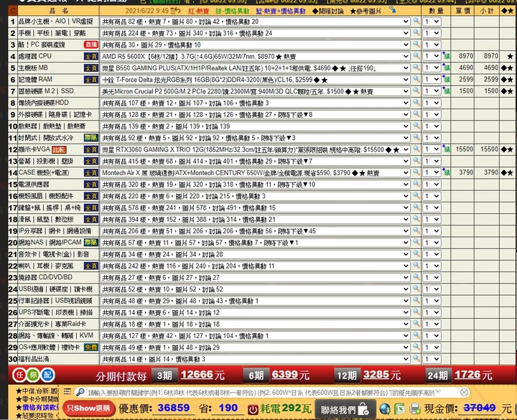Viewport: 517px width, 420px height.
Task: Toggle the 只Show選購 button
Action: (88, 409)
